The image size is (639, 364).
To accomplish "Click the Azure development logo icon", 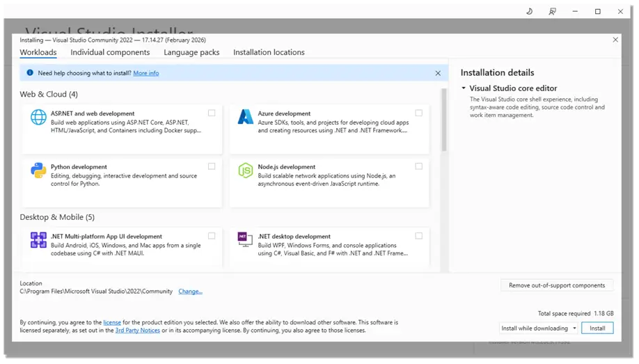I will (245, 117).
